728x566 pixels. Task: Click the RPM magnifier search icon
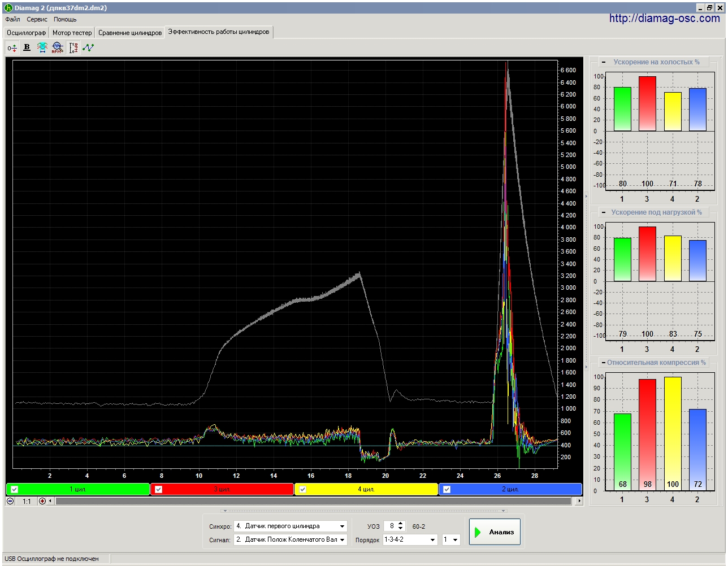pos(57,48)
